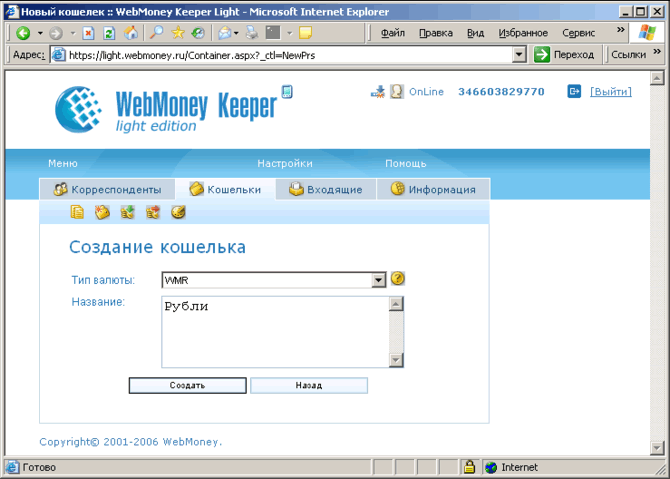Click the round coin icon in sub-toolbar

click(178, 212)
